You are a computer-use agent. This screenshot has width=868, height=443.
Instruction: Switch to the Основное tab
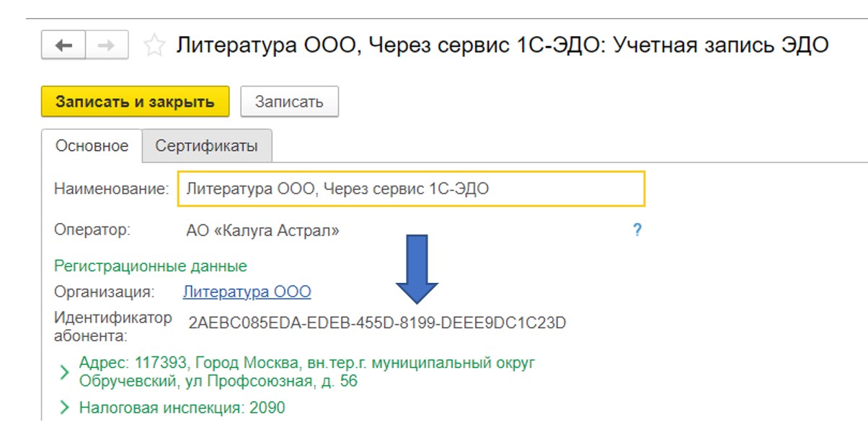(x=92, y=146)
